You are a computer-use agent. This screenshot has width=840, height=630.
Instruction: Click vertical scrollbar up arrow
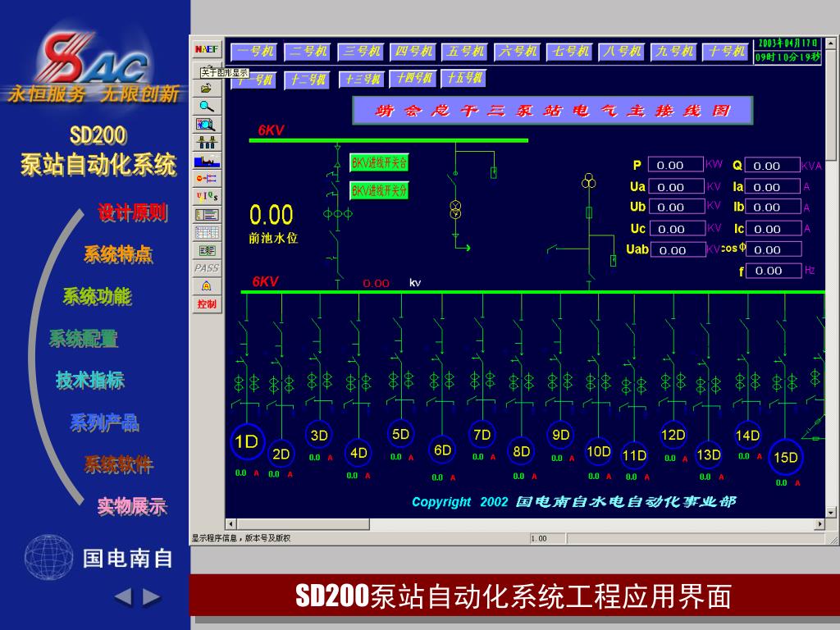click(831, 43)
